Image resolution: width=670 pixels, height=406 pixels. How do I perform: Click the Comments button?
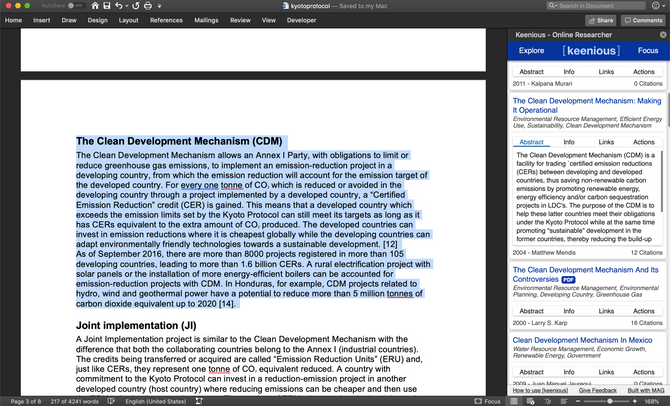pyautogui.click(x=644, y=20)
